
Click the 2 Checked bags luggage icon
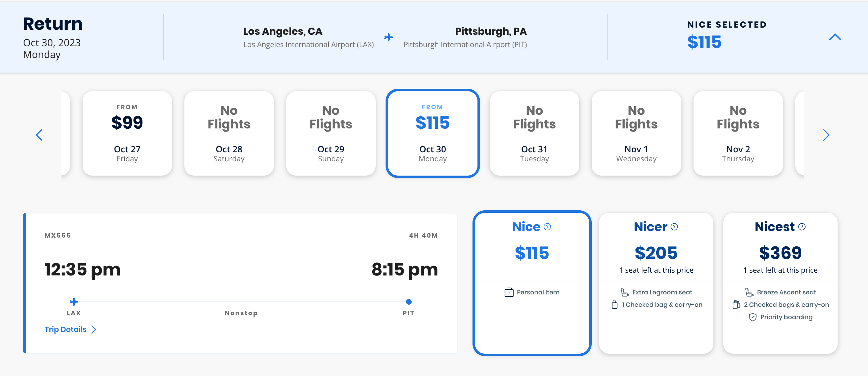point(736,305)
